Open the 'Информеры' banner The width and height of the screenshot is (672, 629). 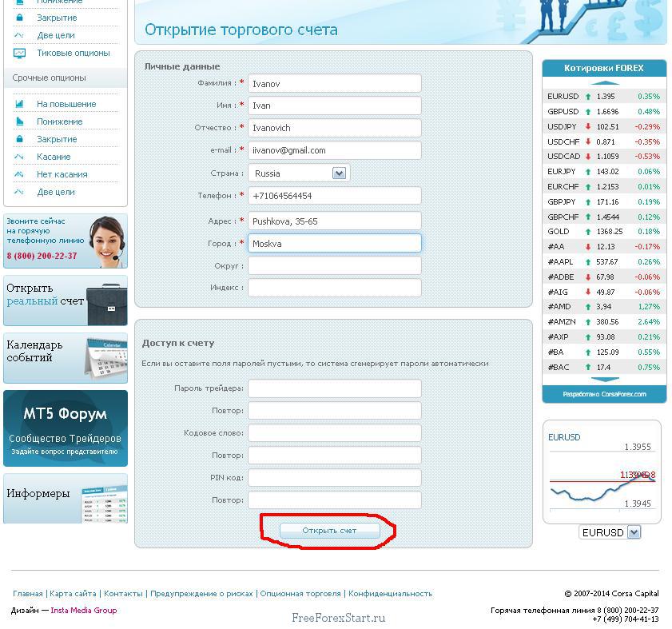(x=66, y=499)
